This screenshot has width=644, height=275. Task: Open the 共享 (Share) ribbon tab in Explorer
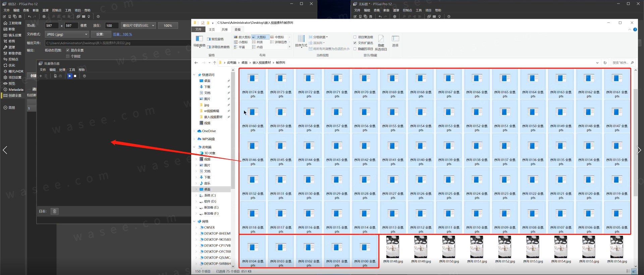(224, 29)
